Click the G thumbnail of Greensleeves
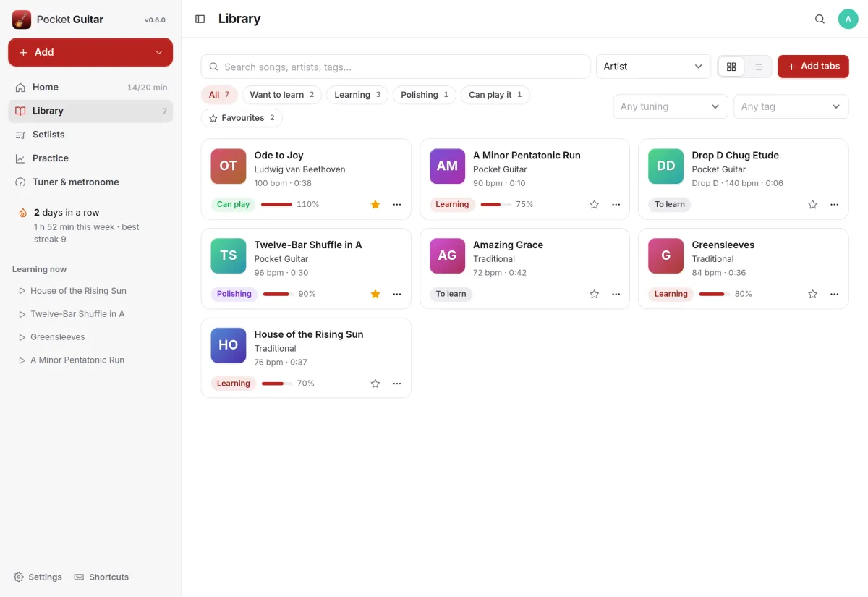 pos(666,255)
